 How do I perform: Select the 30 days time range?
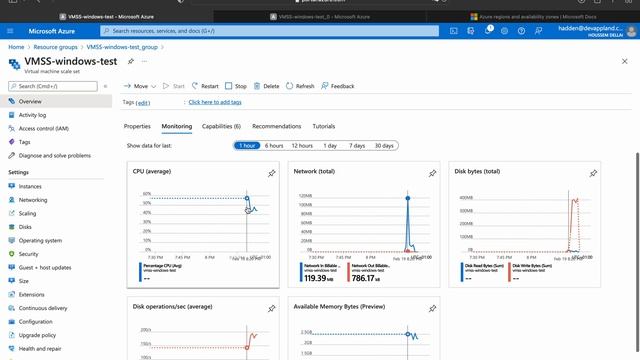coord(384,146)
